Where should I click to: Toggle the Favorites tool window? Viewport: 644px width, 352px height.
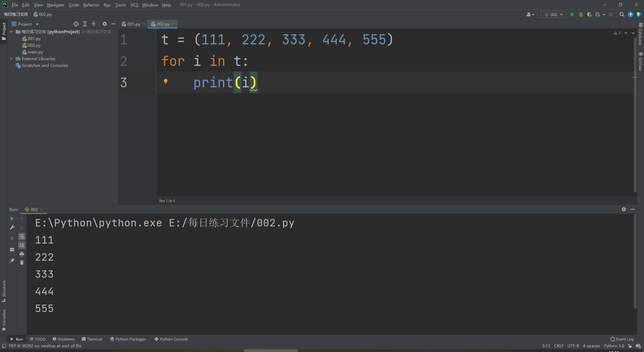(4, 320)
